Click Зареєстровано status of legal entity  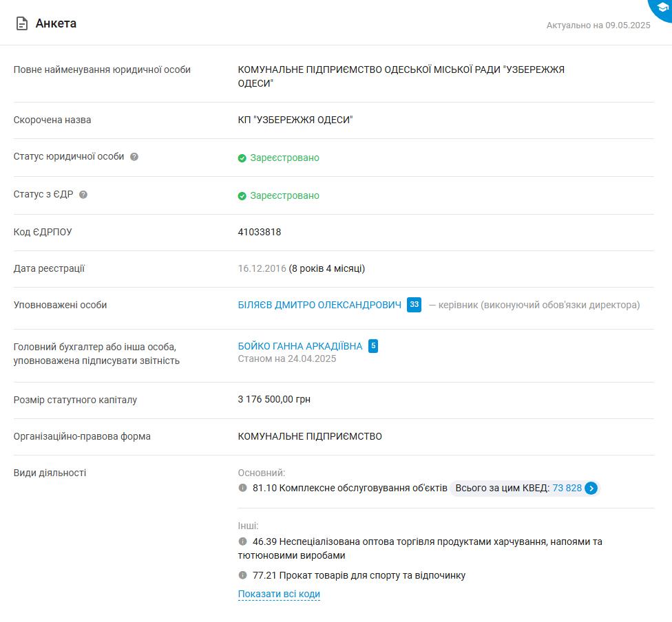click(x=284, y=158)
